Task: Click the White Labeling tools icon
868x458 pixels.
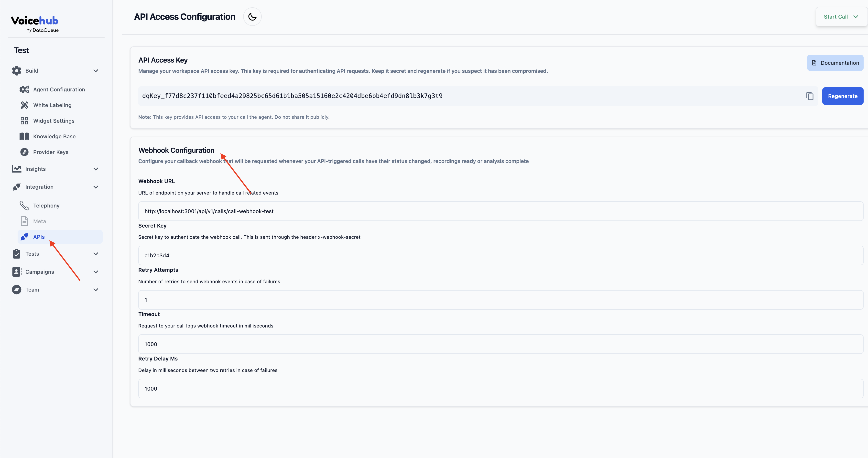Action: (24, 105)
